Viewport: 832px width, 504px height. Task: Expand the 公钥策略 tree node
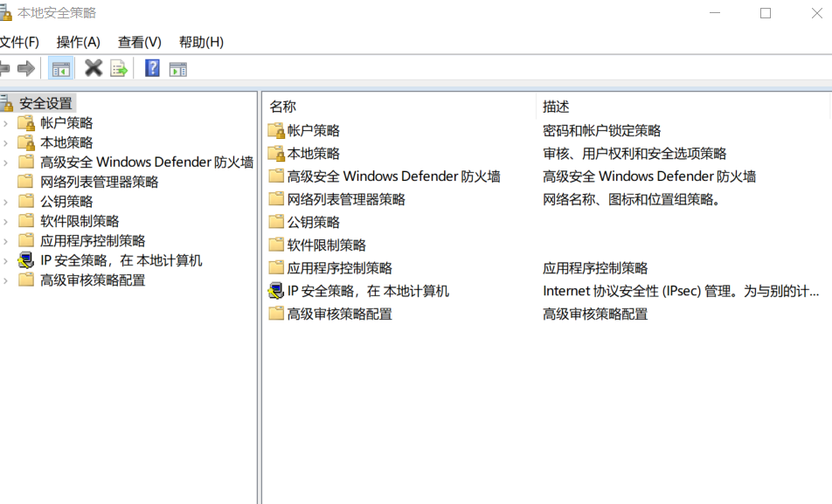[x=5, y=202]
